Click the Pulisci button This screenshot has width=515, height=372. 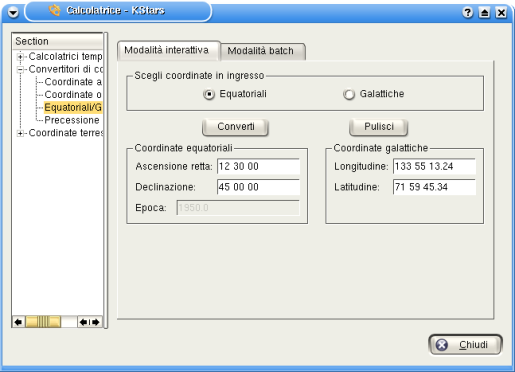[x=378, y=127]
